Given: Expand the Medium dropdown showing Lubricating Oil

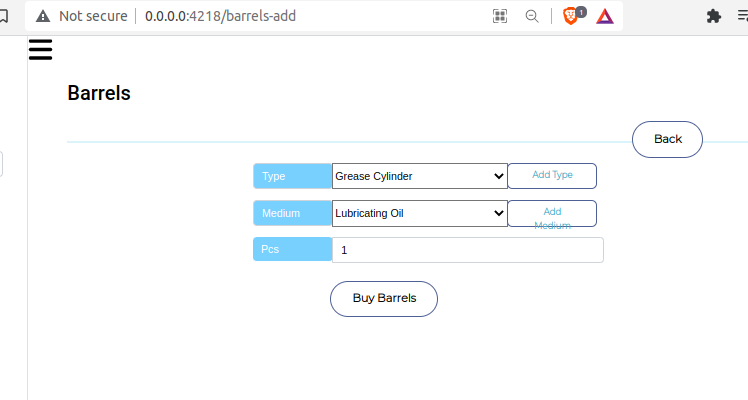Looking at the screenshot, I should (420, 213).
